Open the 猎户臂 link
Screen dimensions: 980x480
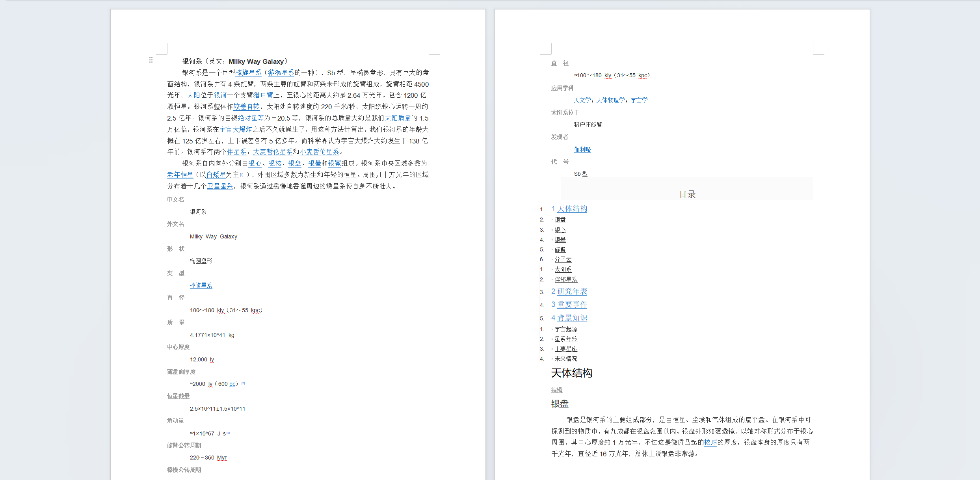(263, 95)
